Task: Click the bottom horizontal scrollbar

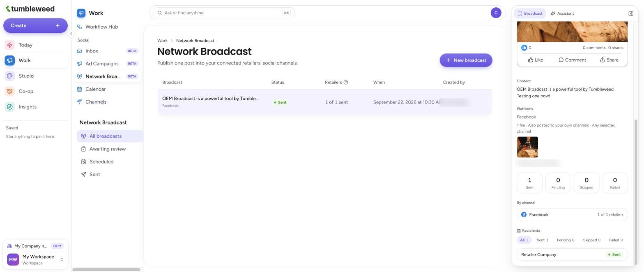Action: pos(106,270)
